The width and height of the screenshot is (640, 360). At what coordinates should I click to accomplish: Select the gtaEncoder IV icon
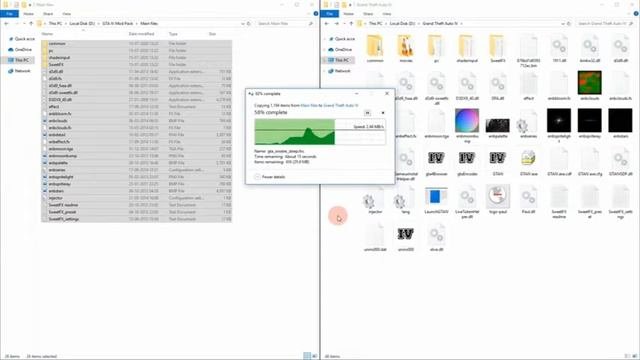point(467,158)
